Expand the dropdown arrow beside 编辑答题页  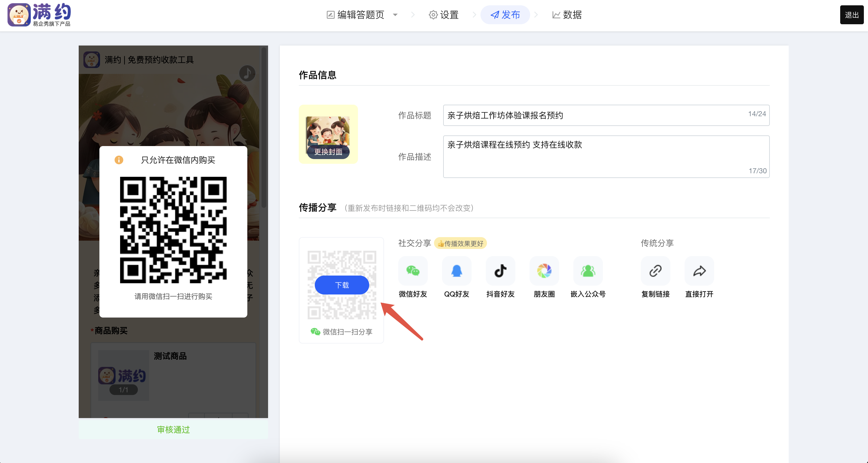tap(395, 15)
